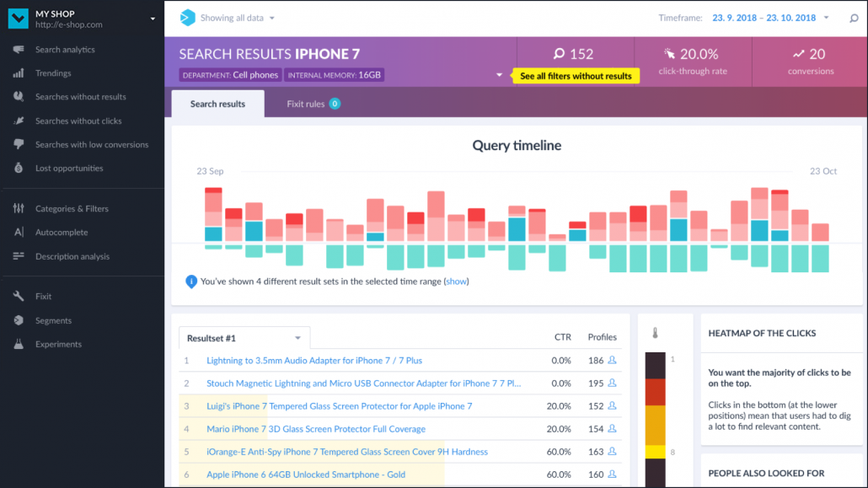Open the Timeframe date range dropdown
Image resolution: width=868 pixels, height=488 pixels.
click(770, 18)
